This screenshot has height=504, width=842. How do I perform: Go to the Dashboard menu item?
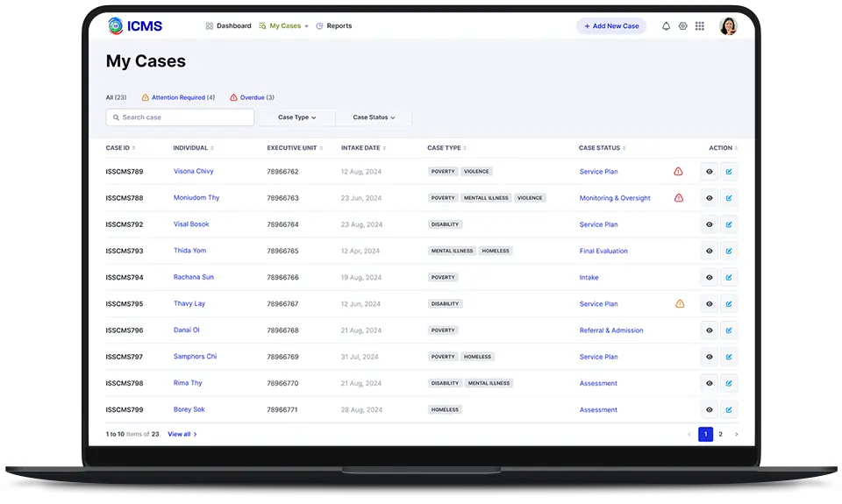point(228,26)
